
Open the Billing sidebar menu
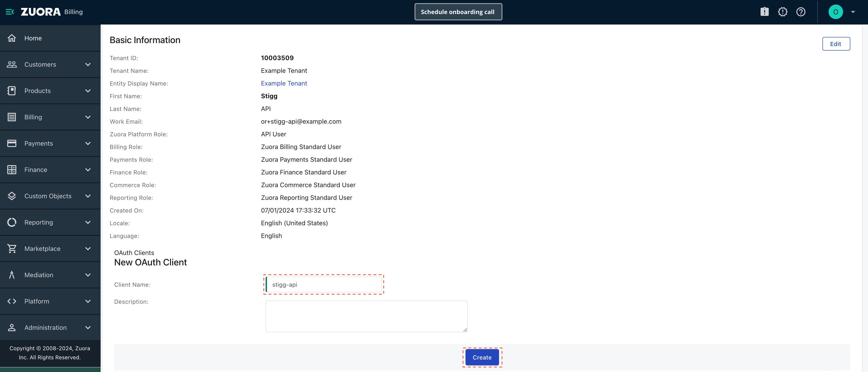pos(50,117)
